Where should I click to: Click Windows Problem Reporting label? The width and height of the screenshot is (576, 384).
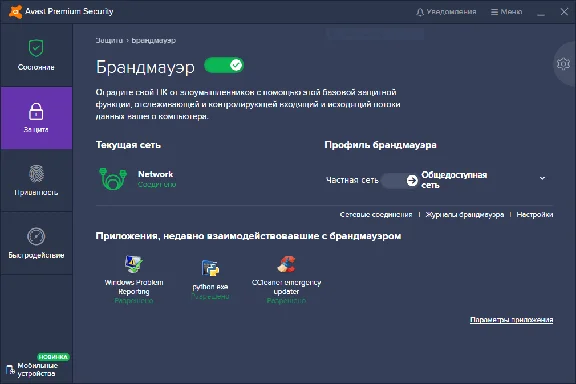pos(134,287)
